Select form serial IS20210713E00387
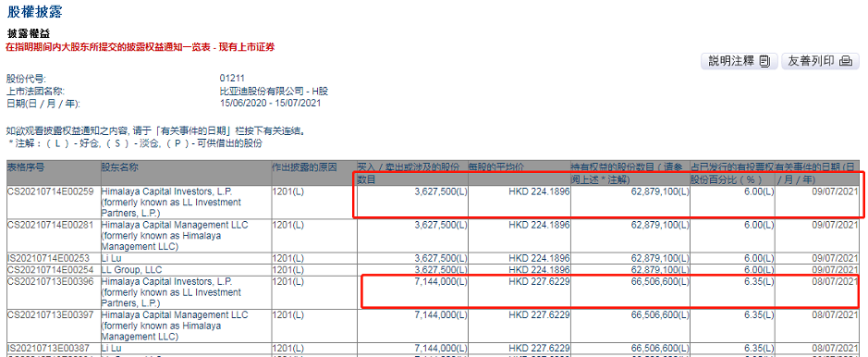868x357 pixels. (x=49, y=349)
